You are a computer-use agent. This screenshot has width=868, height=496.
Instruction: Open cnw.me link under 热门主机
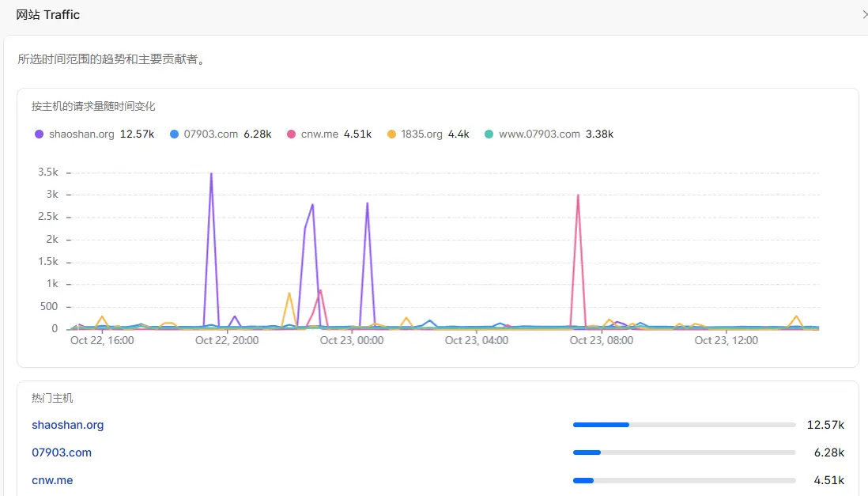coord(52,480)
